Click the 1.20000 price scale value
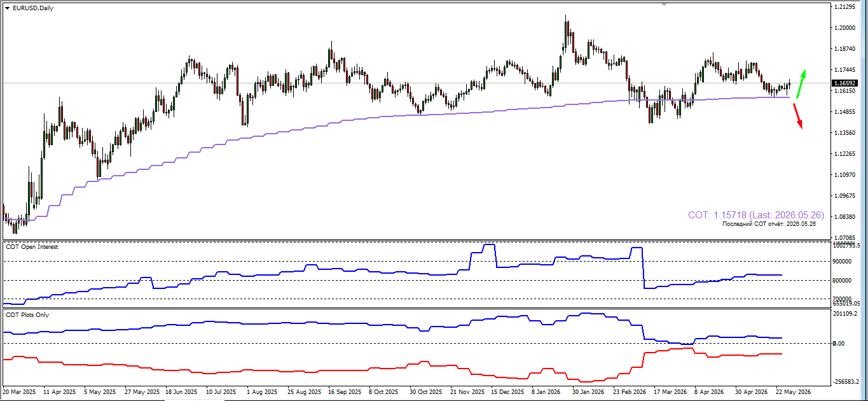This screenshot has height=401, width=868. 844,28
